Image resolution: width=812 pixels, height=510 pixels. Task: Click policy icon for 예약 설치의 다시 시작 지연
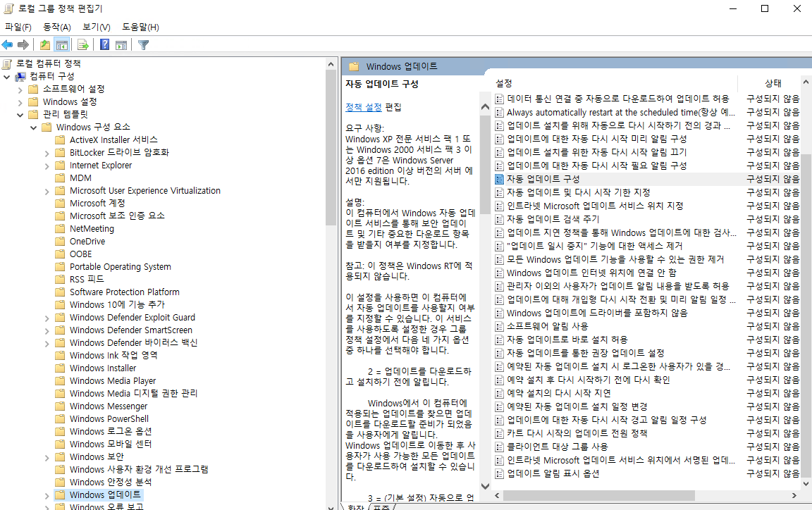tap(499, 394)
